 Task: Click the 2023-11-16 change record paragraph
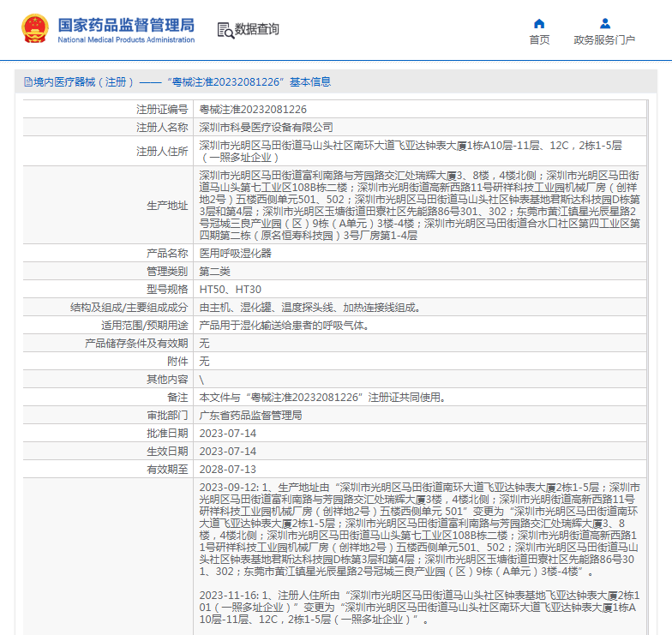pyautogui.click(x=420, y=607)
